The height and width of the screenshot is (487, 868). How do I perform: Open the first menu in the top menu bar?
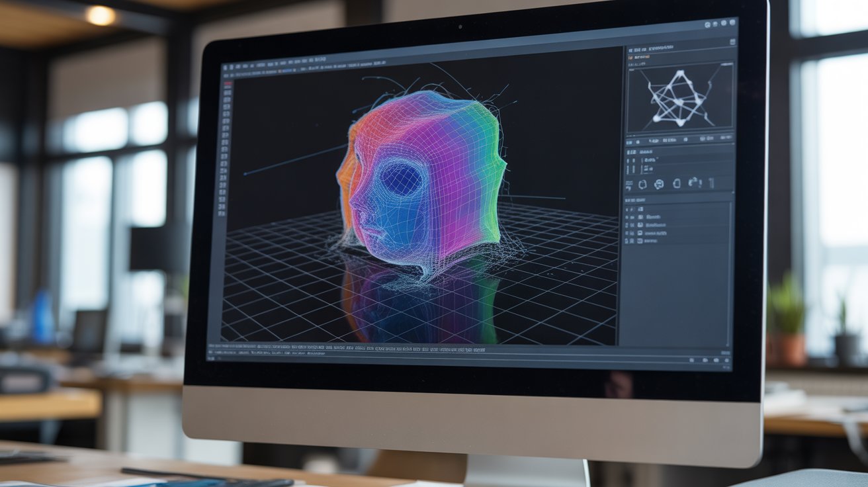(225, 67)
